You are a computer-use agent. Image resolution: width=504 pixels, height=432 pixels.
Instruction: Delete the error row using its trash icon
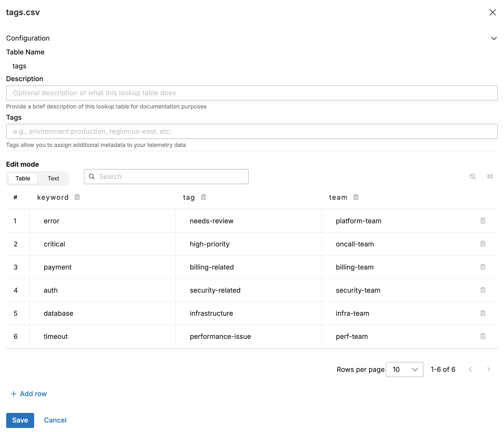coord(483,221)
